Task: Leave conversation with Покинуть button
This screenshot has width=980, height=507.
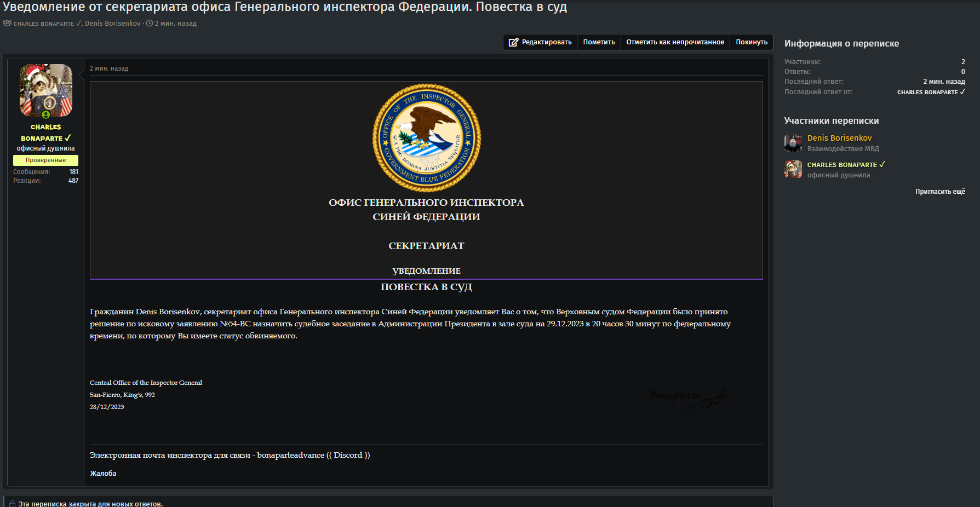Action: [752, 42]
